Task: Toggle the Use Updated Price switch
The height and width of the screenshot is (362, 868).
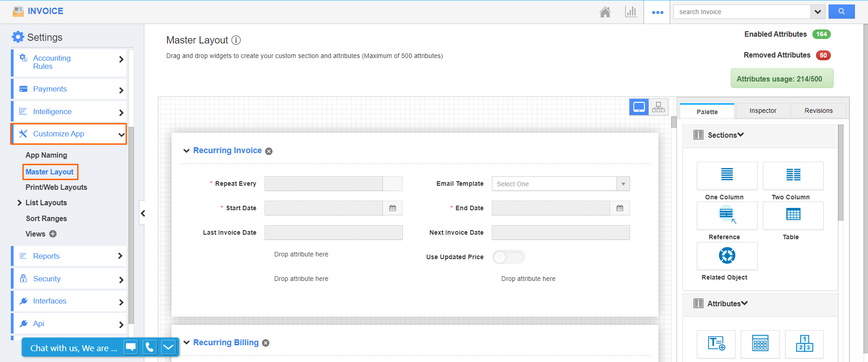Action: (508, 257)
